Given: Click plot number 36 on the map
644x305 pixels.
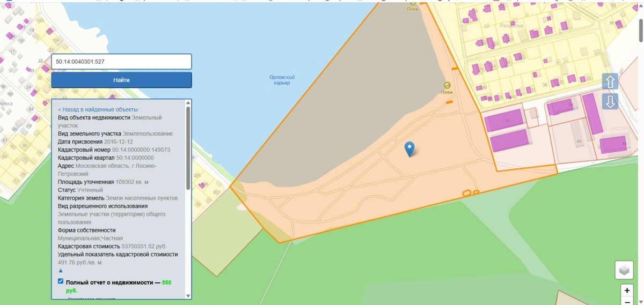Looking at the screenshot, I should click(545, 85).
